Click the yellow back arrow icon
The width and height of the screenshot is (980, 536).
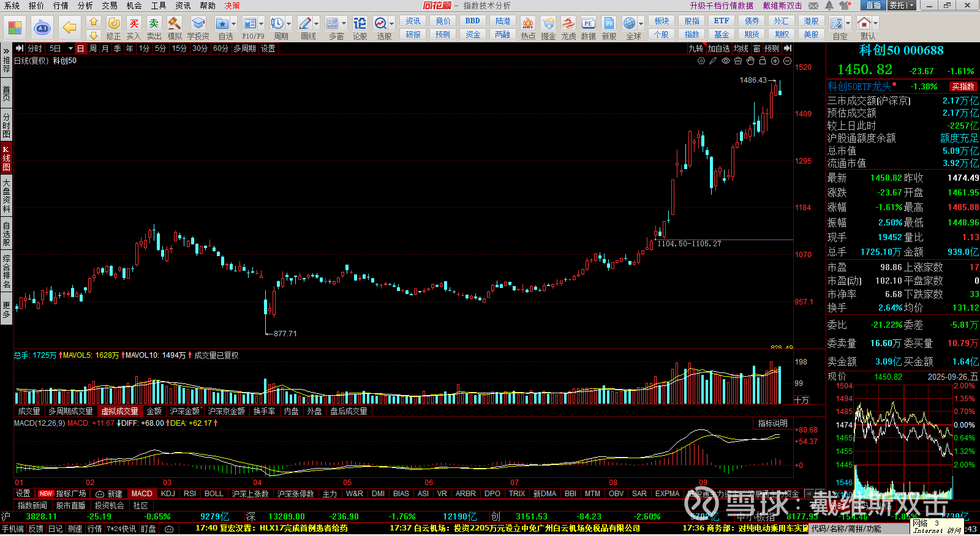[x=70, y=28]
